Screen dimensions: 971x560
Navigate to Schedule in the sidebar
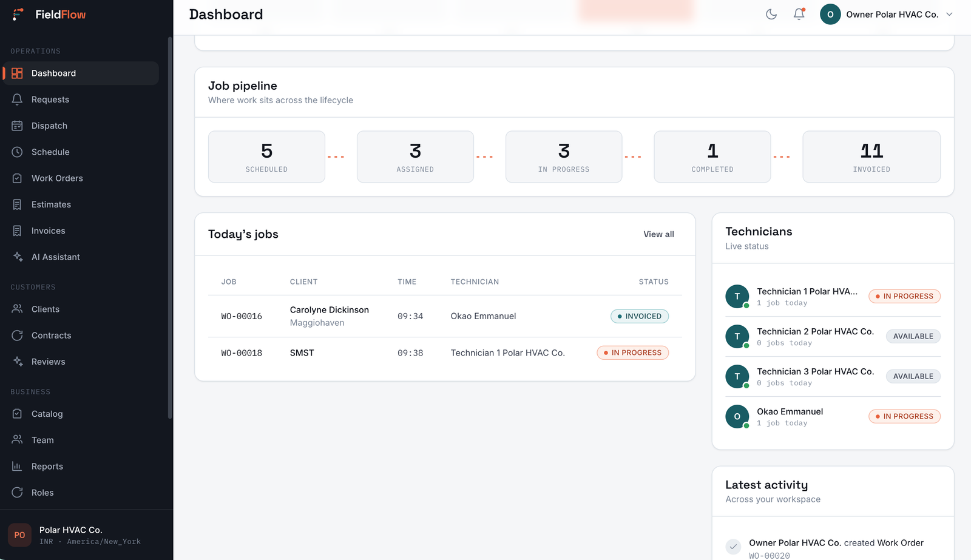[81, 152]
